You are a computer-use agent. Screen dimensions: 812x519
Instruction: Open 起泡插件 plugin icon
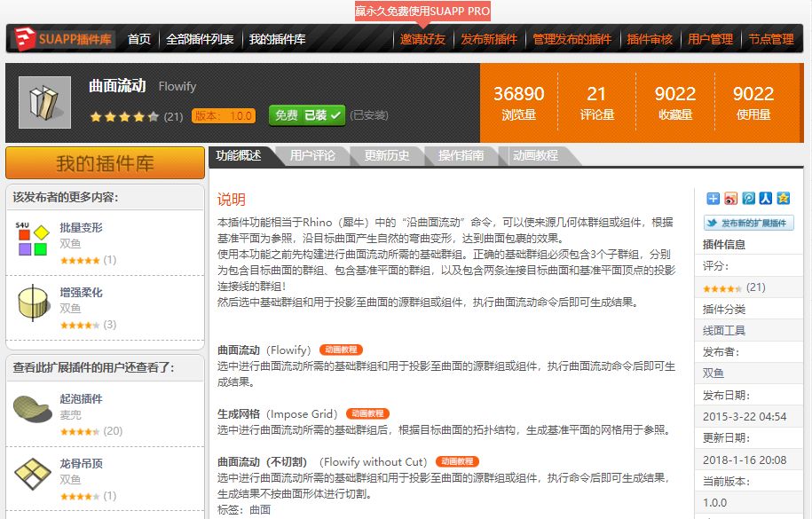(32, 409)
